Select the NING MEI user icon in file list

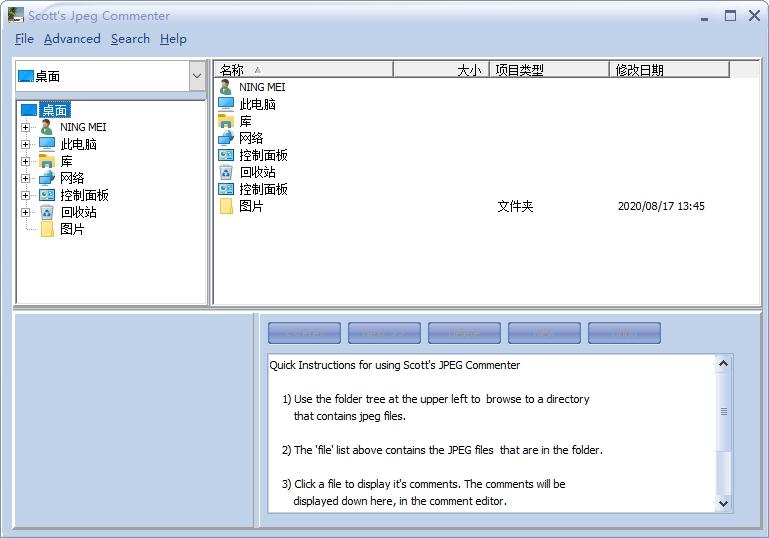pos(226,87)
